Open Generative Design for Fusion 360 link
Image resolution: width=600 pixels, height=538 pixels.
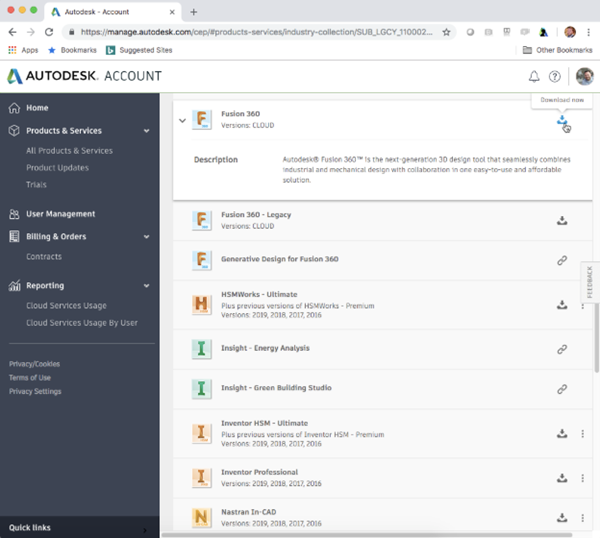click(x=562, y=261)
